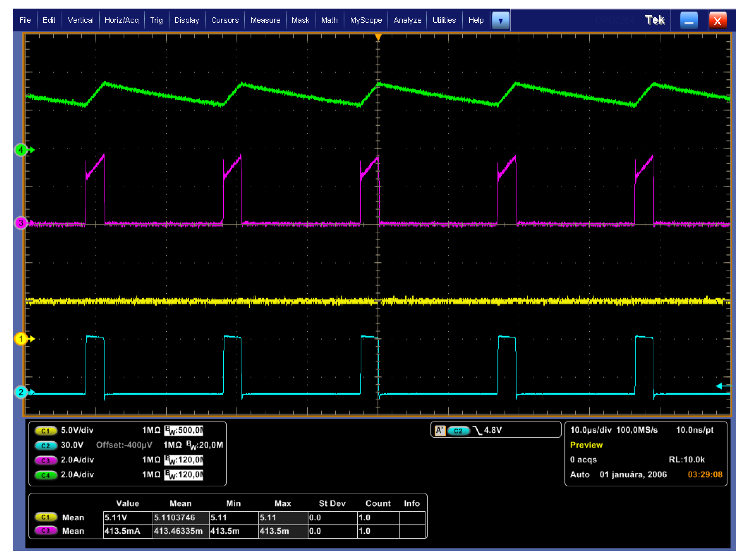Click the C2 30.0V channel badge
This screenshot has height=560, width=746.
click(x=45, y=445)
